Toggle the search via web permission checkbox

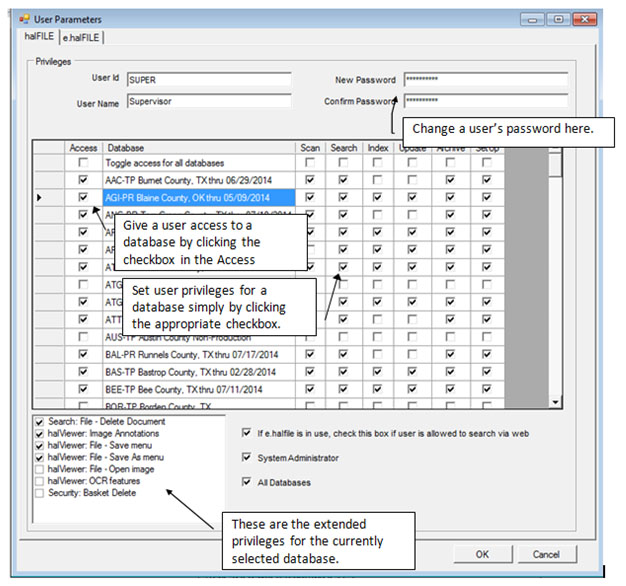247,433
